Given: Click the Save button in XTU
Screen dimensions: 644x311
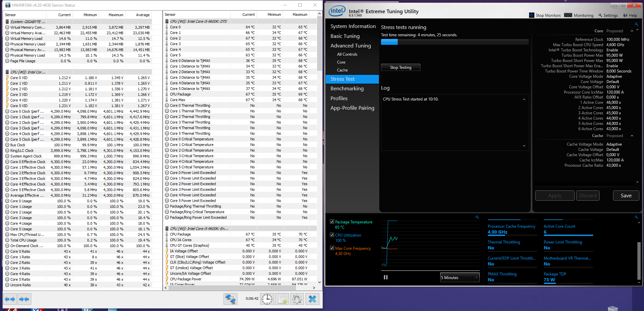Looking at the screenshot, I should [626, 195].
